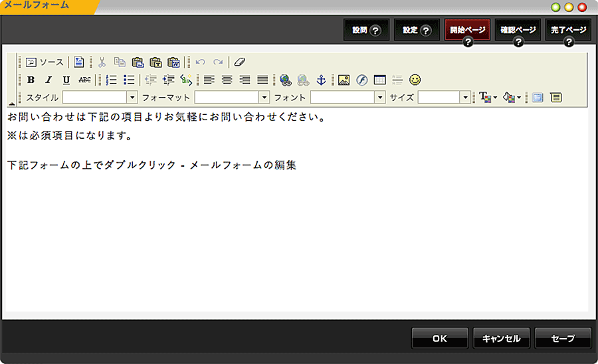
Task: Open the background color picker
Action: [x=512, y=98]
